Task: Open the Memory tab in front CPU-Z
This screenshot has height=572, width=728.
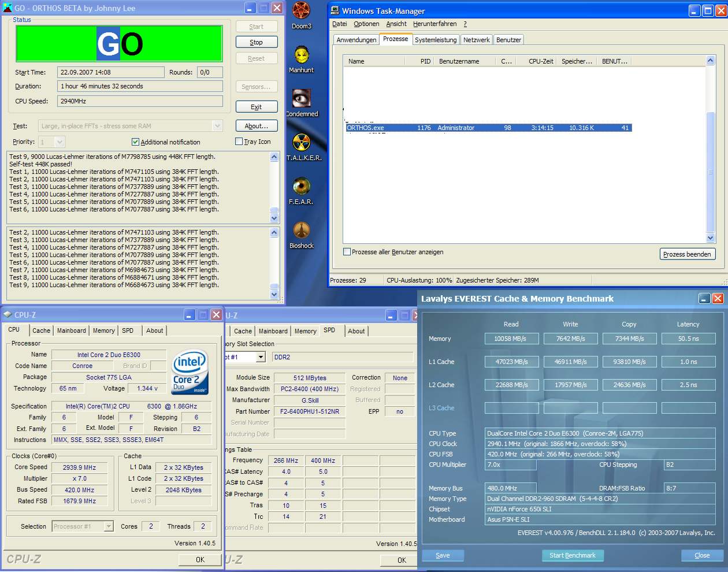Action: tap(104, 331)
